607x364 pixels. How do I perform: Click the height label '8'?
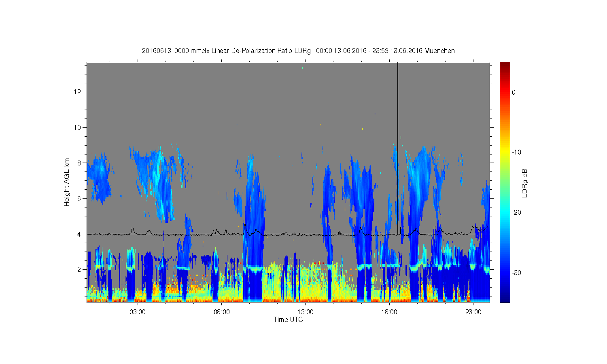[x=80, y=163]
